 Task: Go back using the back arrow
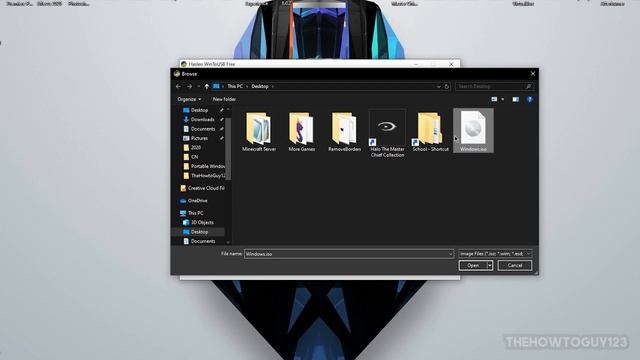[178, 87]
